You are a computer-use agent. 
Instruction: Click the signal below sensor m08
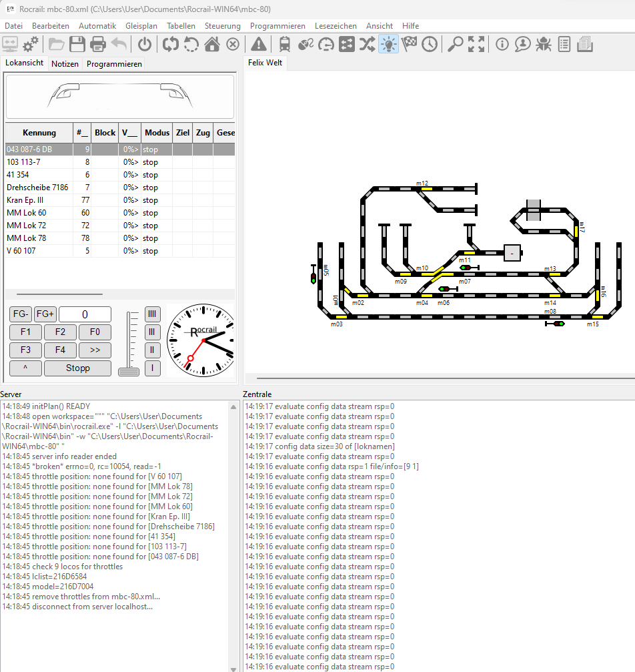[x=555, y=324]
